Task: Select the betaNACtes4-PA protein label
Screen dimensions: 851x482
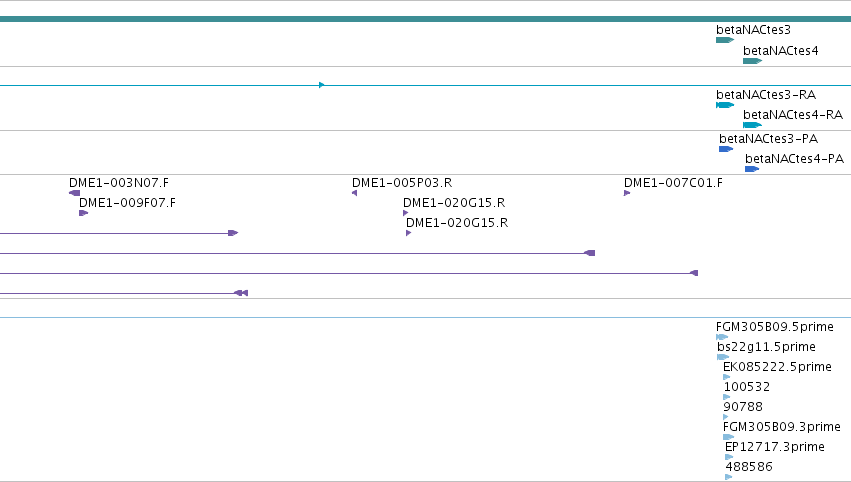Action: pos(795,158)
